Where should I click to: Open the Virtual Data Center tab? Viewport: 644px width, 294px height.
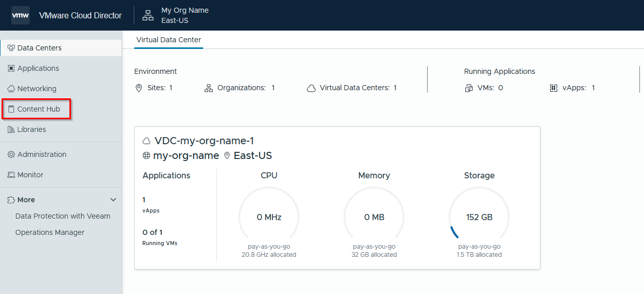[x=169, y=40]
